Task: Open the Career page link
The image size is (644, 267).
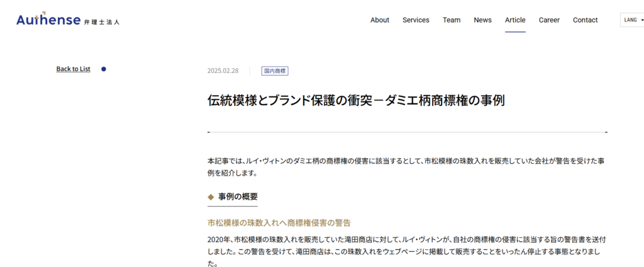Action: click(549, 20)
